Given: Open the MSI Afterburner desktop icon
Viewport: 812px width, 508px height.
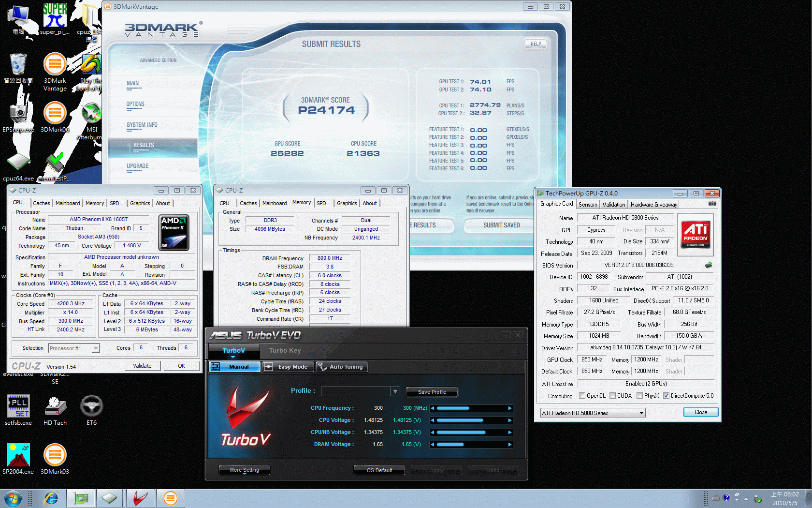Looking at the screenshot, I should [91, 121].
